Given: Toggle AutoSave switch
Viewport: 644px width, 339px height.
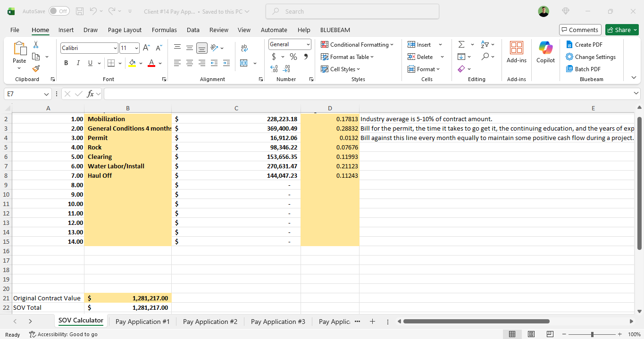Looking at the screenshot, I should [59, 11].
